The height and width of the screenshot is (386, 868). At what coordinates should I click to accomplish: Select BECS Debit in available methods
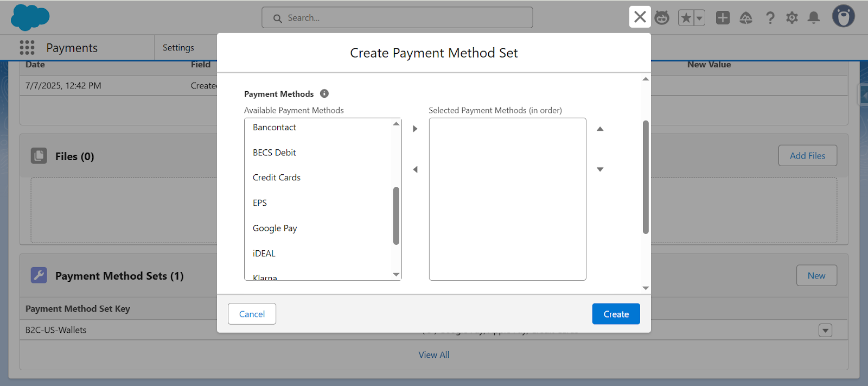pyautogui.click(x=318, y=153)
